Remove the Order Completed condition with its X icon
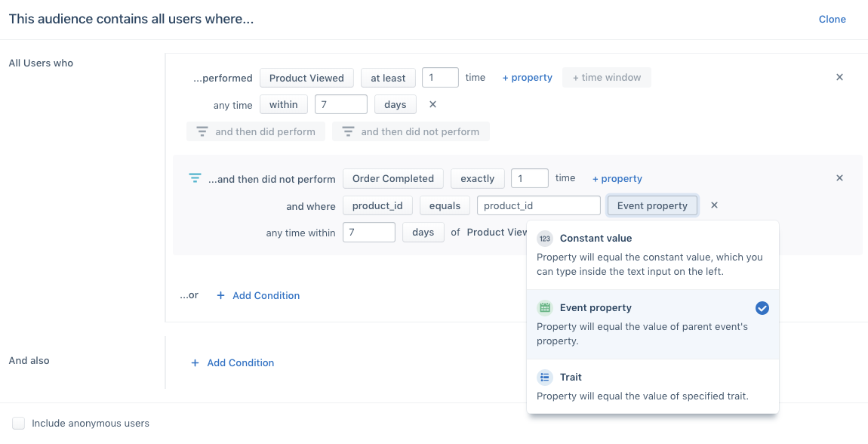 839,177
